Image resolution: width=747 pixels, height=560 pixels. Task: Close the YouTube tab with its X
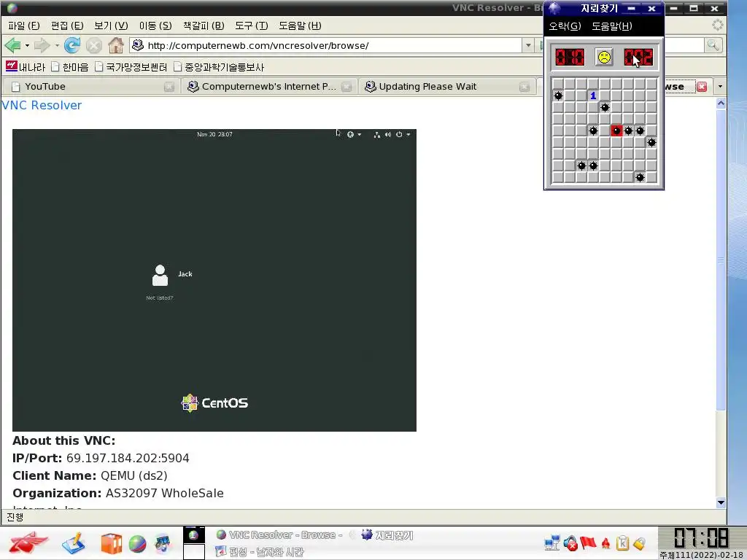[169, 87]
